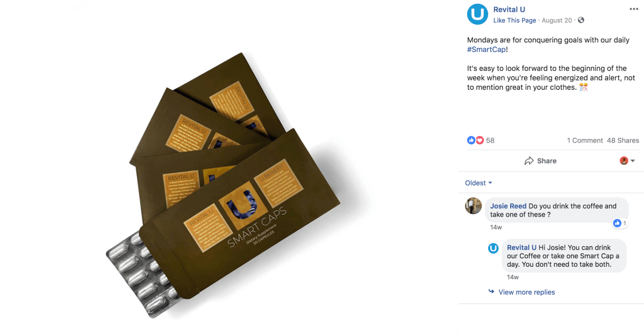Click the share arrow icon
Screen dimensions: 644x335
pyautogui.click(x=529, y=161)
